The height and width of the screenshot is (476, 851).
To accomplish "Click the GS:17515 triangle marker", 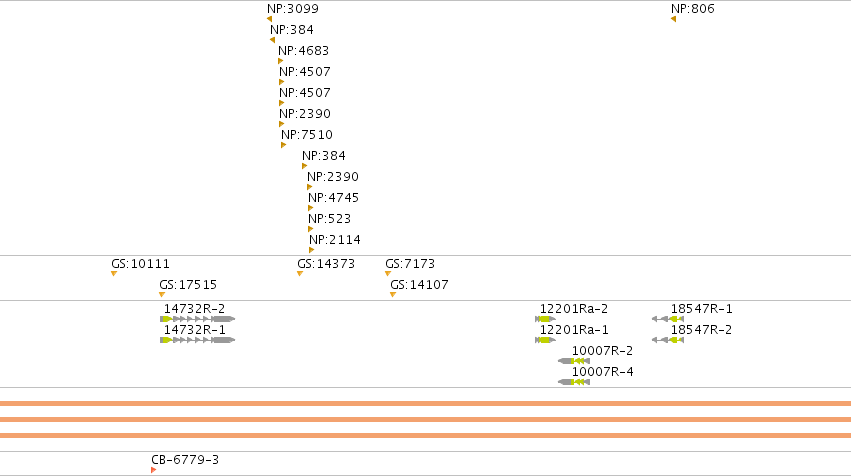I will 162,295.
